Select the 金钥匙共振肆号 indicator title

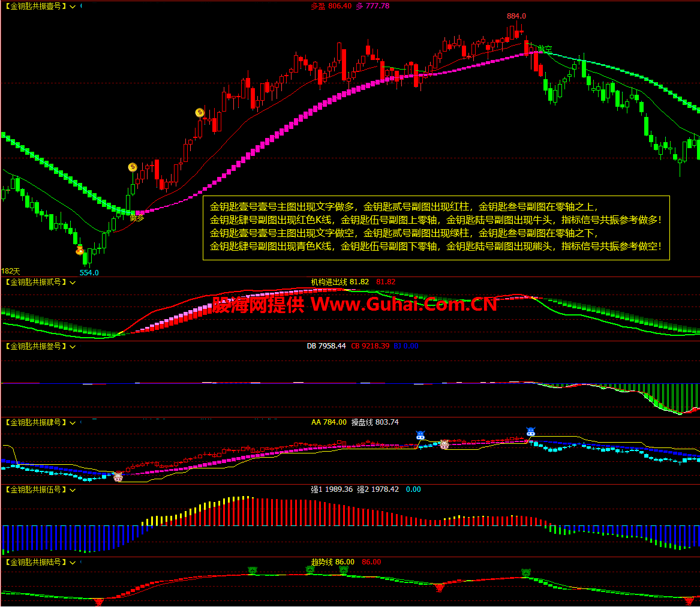point(35,423)
